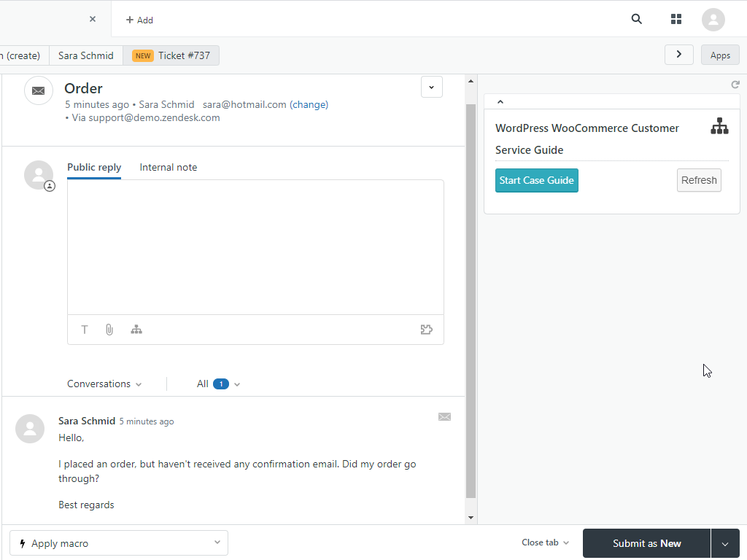Click the unread count badge 1

point(220,384)
